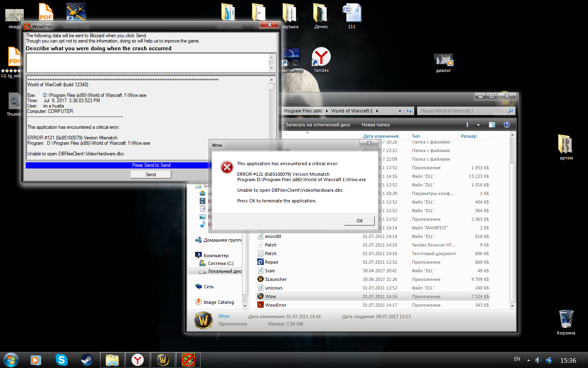Image resolution: width=588 pixels, height=368 pixels.
Task: Click Send in the WowError window
Action: point(151,175)
